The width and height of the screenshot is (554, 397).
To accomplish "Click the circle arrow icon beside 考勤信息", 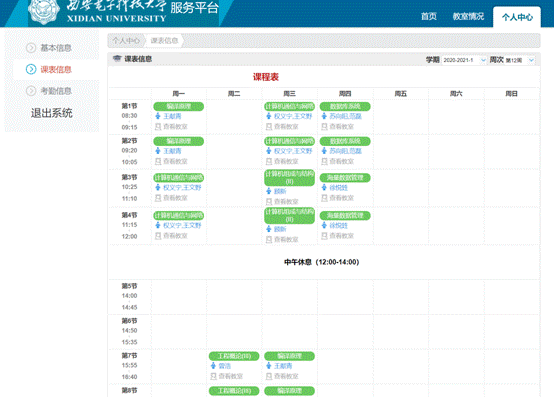I will point(31,91).
